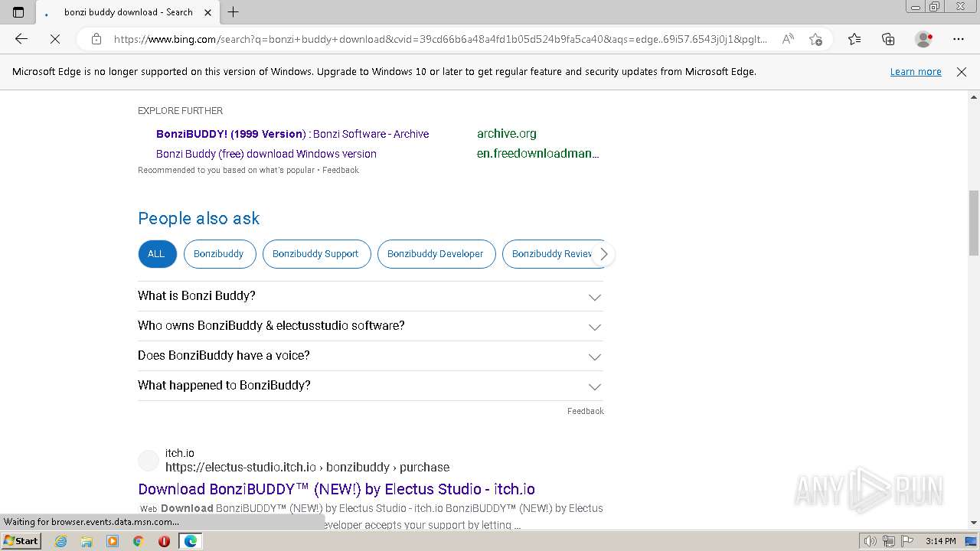Open the volume speaker tray icon
This screenshot has width=980, height=551.
[x=871, y=541]
